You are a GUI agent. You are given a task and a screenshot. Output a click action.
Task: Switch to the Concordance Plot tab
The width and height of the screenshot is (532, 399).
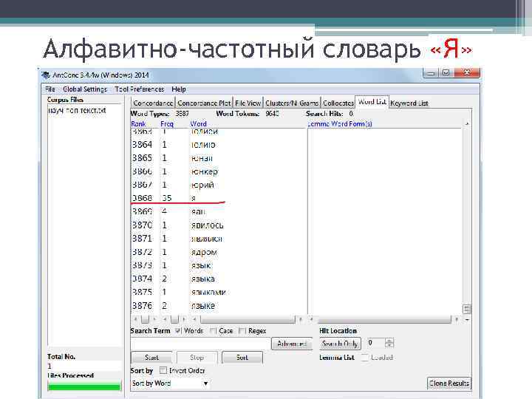pos(204,103)
